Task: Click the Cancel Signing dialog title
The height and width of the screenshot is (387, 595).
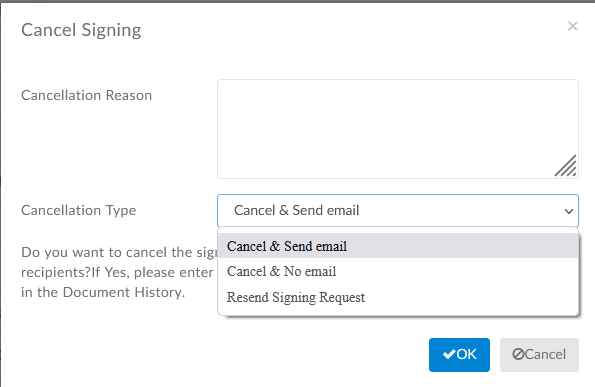Action: pyautogui.click(x=81, y=30)
